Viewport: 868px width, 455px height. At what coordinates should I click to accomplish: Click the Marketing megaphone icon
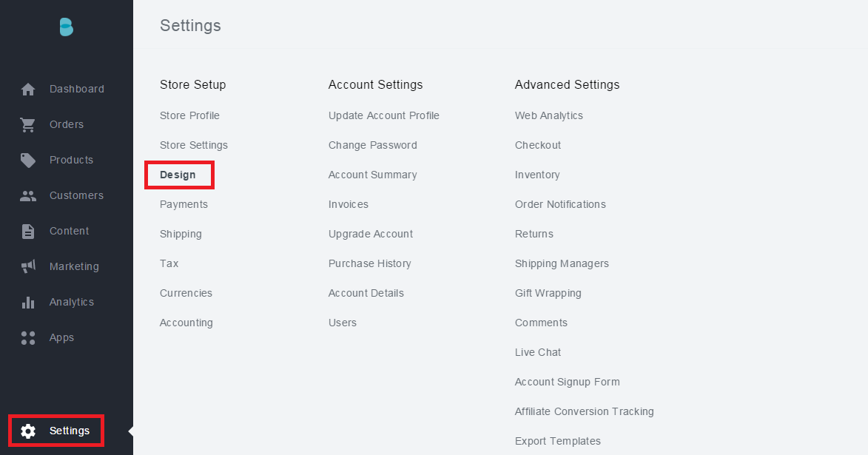coord(28,267)
